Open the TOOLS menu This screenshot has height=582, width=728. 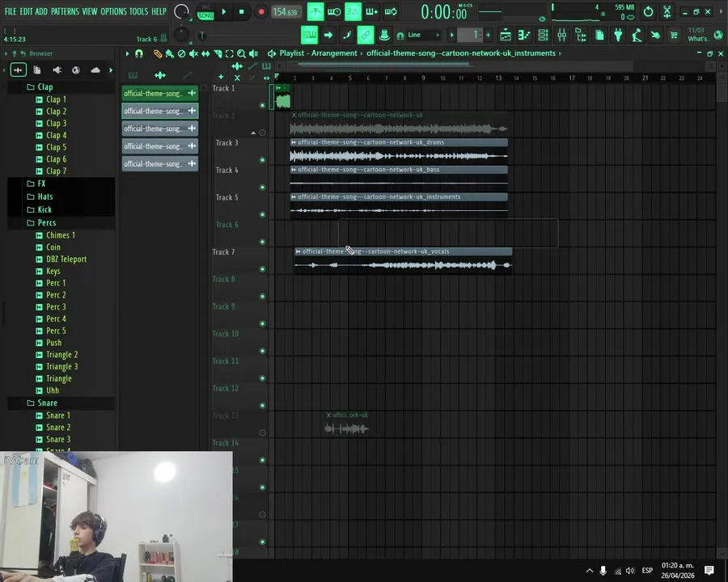point(139,11)
